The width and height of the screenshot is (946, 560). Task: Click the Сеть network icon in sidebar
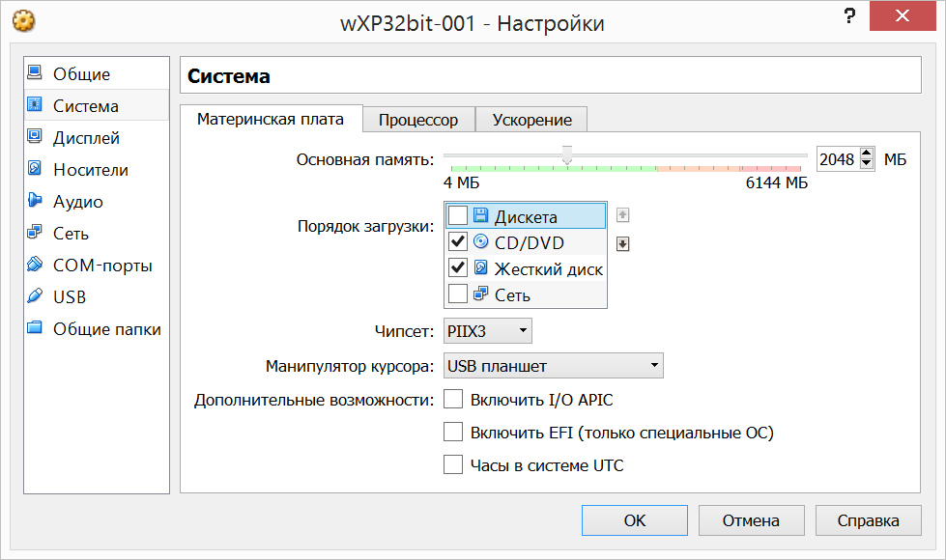pos(35,233)
